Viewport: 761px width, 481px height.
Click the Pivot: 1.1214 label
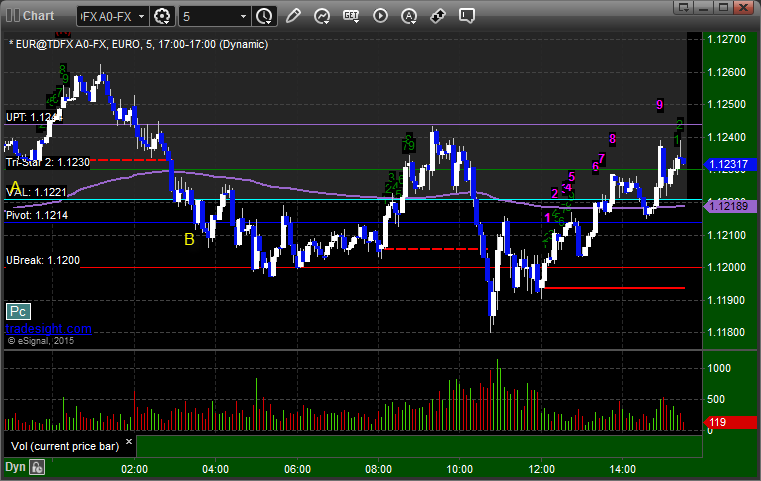[37, 216]
